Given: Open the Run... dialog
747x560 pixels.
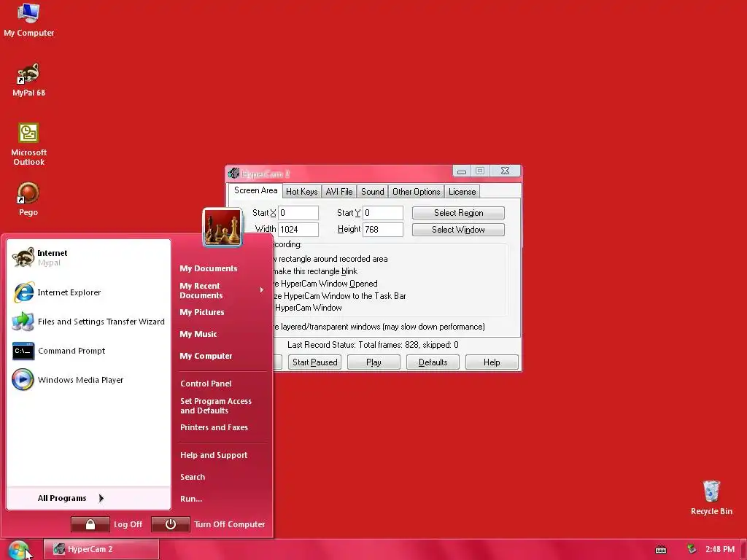Looking at the screenshot, I should coord(191,499).
